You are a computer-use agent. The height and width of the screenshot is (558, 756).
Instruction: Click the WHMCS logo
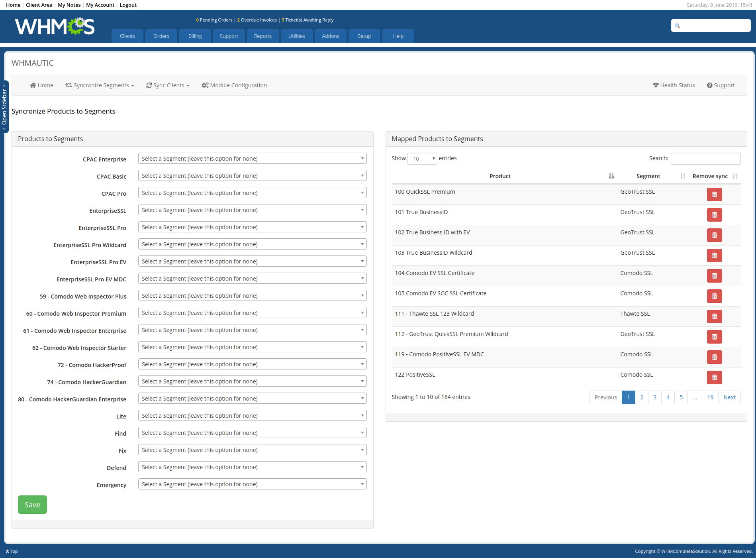[55, 26]
